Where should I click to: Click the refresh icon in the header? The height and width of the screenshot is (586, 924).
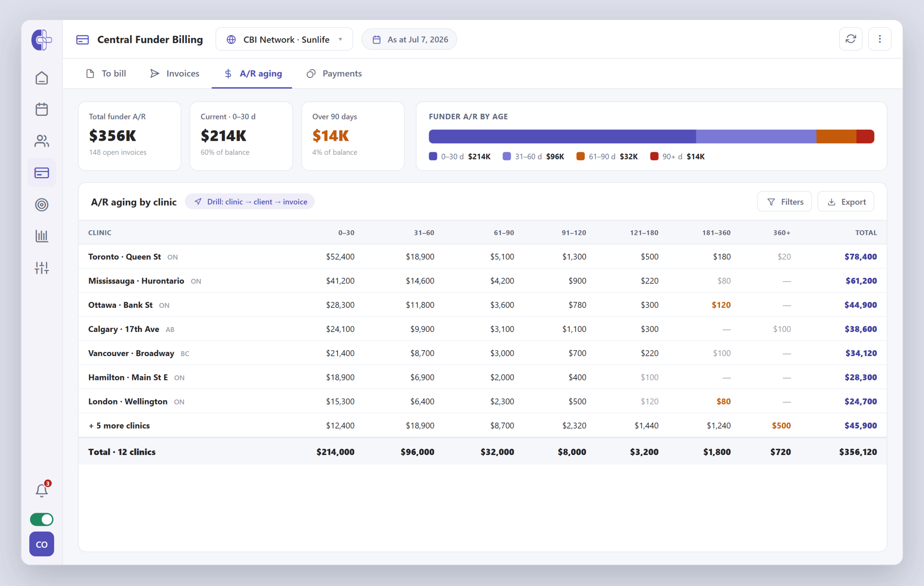[x=851, y=39]
